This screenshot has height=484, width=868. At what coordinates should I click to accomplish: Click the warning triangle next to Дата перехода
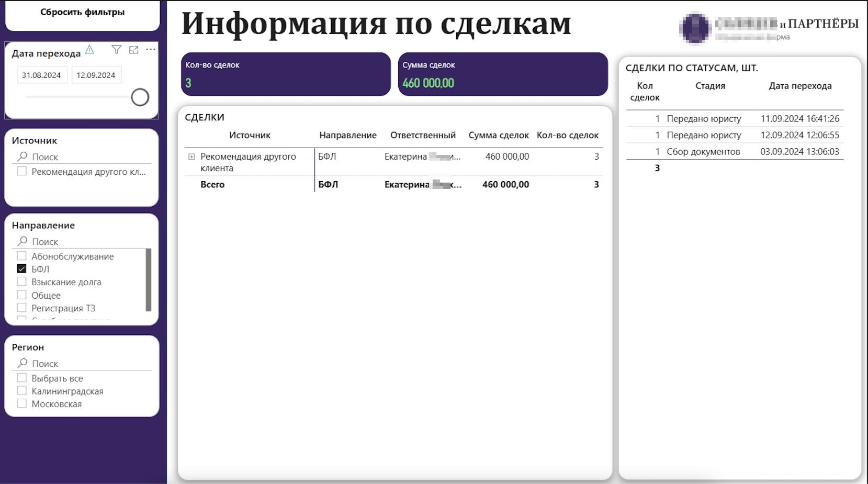(x=89, y=50)
